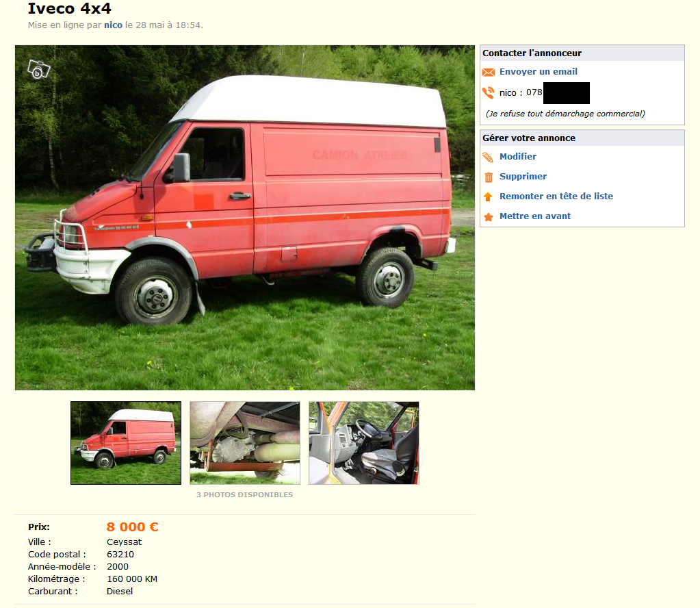Click the orange up arrow icon
Viewport: 700px width, 608px height.
[x=488, y=197]
